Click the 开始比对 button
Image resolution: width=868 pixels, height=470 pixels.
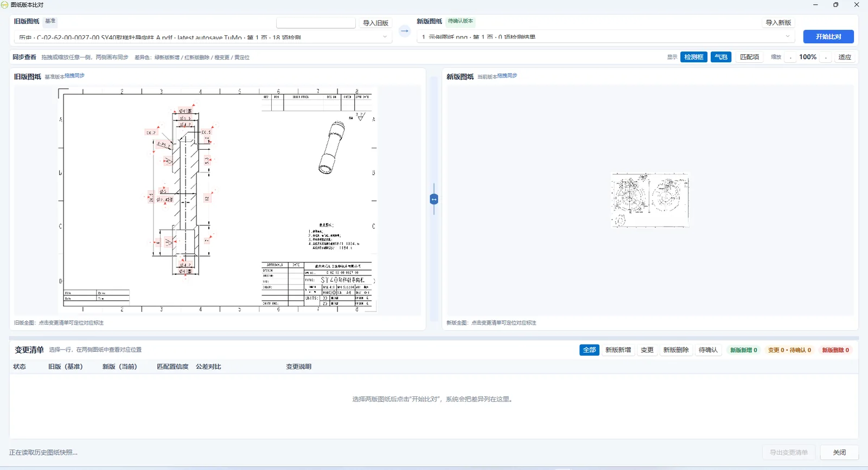pyautogui.click(x=828, y=37)
